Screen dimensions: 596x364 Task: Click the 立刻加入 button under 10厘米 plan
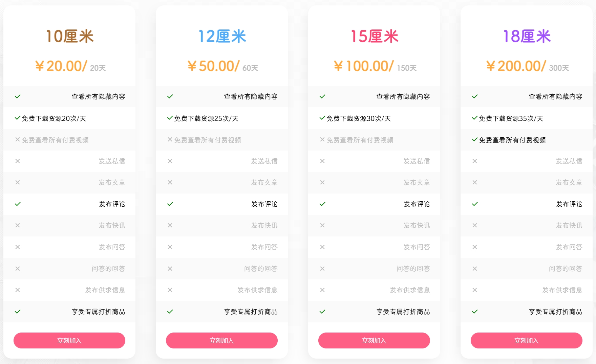coord(69,340)
